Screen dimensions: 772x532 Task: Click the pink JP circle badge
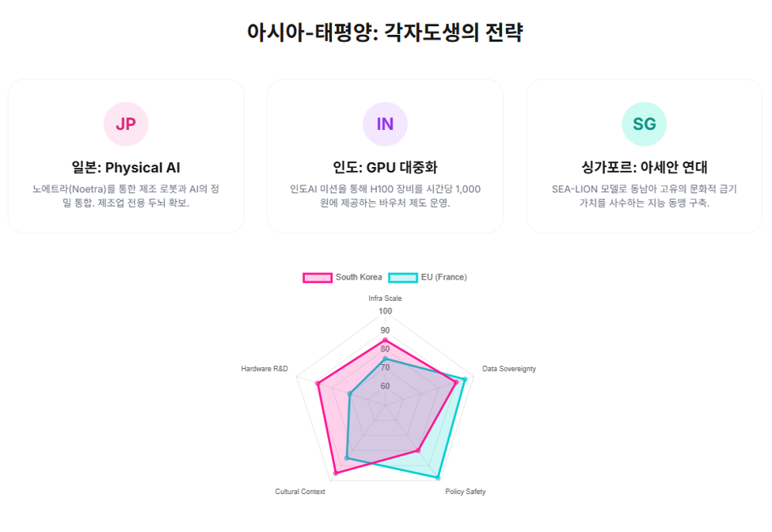point(126,124)
